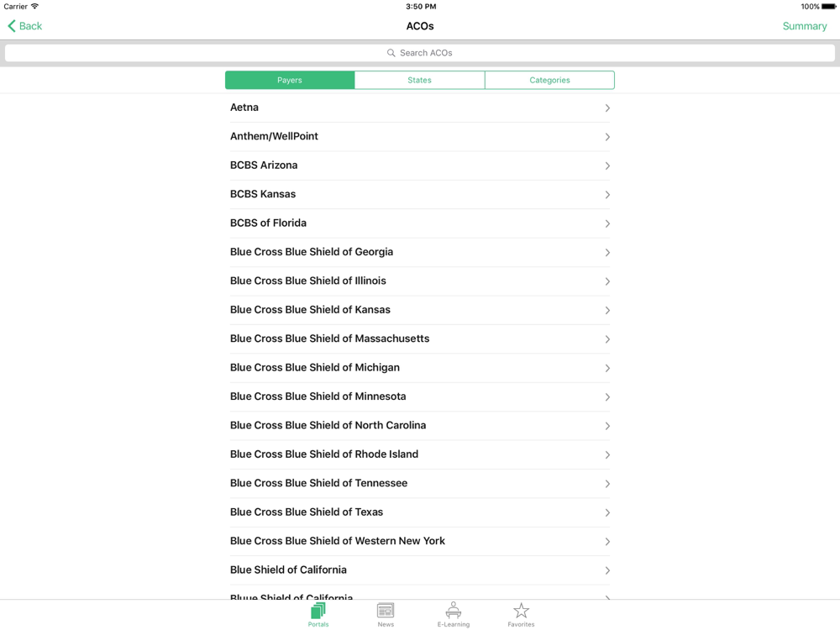The height and width of the screenshot is (630, 840).
Task: Expand Anthem/WellPoint via its chevron
Action: [607, 137]
